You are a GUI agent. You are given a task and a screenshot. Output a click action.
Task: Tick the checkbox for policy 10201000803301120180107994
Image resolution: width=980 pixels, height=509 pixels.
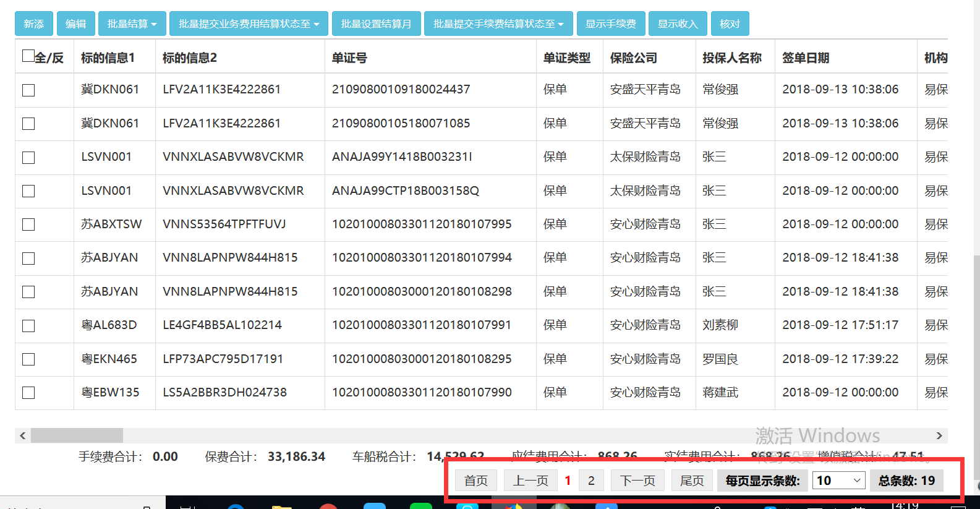(x=28, y=259)
